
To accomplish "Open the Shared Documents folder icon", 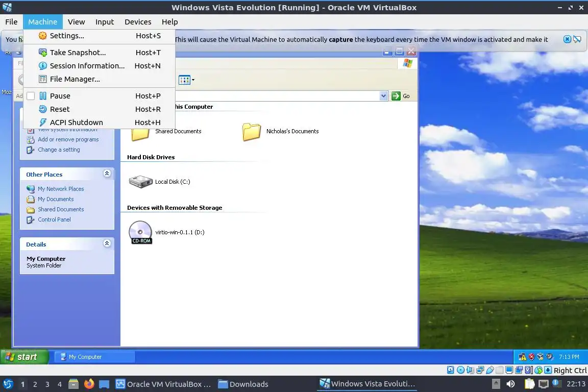I will (140, 132).
